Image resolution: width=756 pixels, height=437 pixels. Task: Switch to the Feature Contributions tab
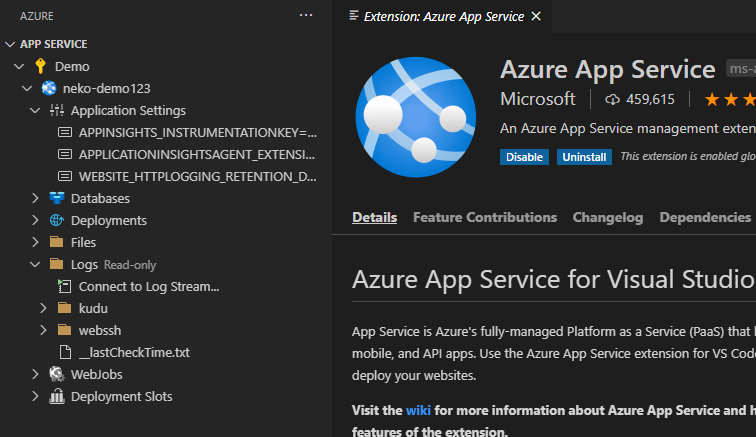tap(485, 217)
